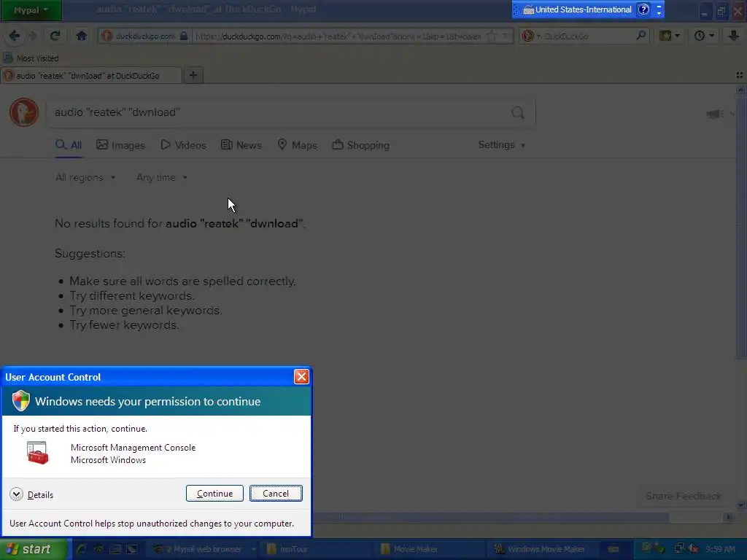The width and height of the screenshot is (747, 560).
Task: Select the All results tab
Action: pos(69,145)
